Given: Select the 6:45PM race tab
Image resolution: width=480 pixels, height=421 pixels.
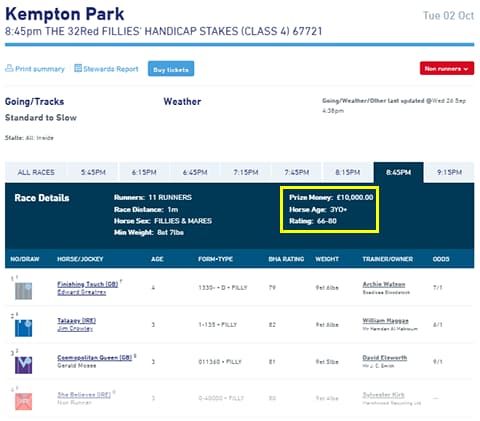Looking at the screenshot, I should click(195, 172).
